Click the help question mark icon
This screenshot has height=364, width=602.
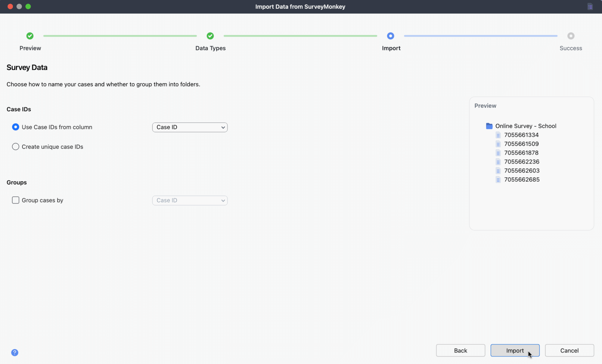click(x=15, y=353)
